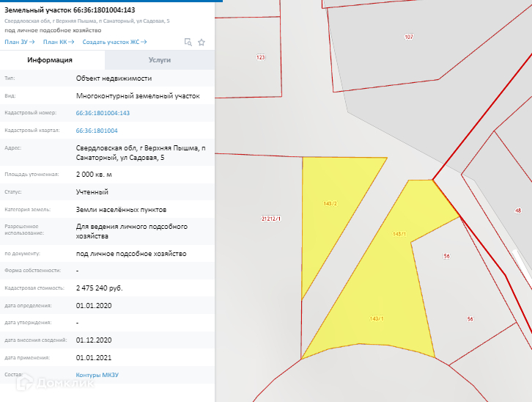Click the value Земли населённых пунктов
Image resolution: width=532 pixels, height=402 pixels.
pos(121,210)
